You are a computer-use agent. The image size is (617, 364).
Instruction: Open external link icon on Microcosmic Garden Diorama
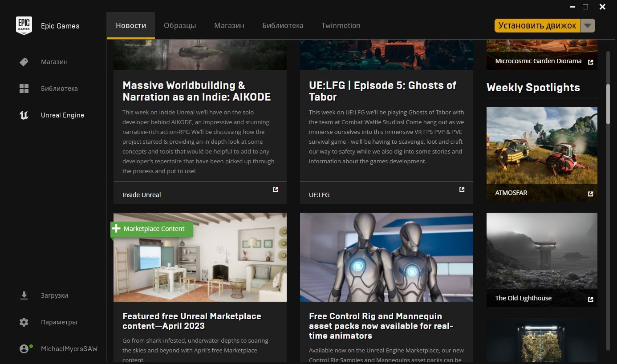coord(591,62)
